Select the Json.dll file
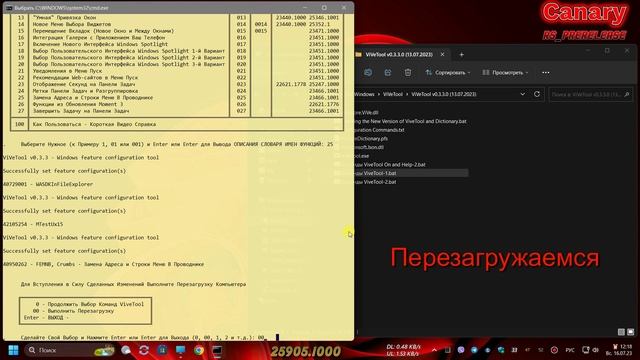 [x=369, y=147]
